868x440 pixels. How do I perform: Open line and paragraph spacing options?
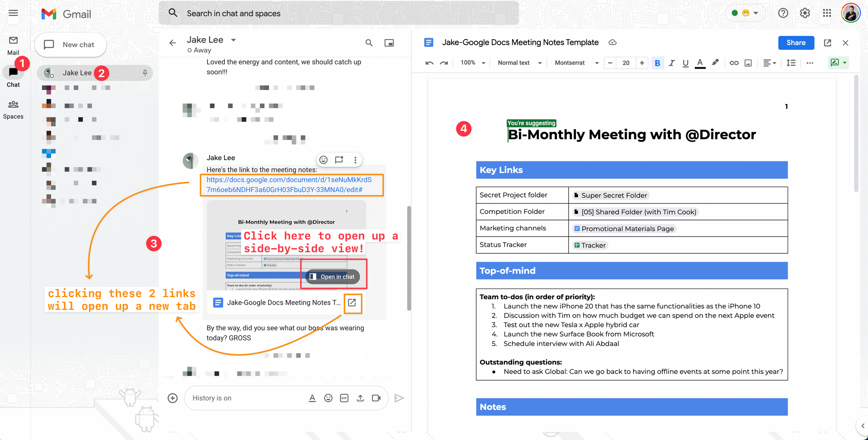pyautogui.click(x=791, y=63)
